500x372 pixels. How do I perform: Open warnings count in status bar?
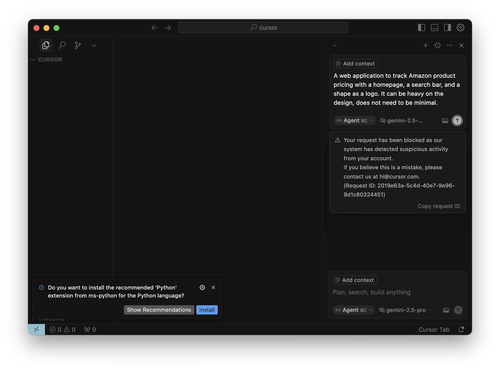[x=70, y=330]
